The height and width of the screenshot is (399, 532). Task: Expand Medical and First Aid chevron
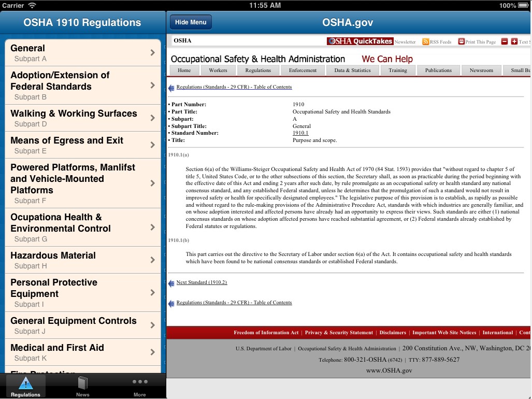tap(153, 352)
